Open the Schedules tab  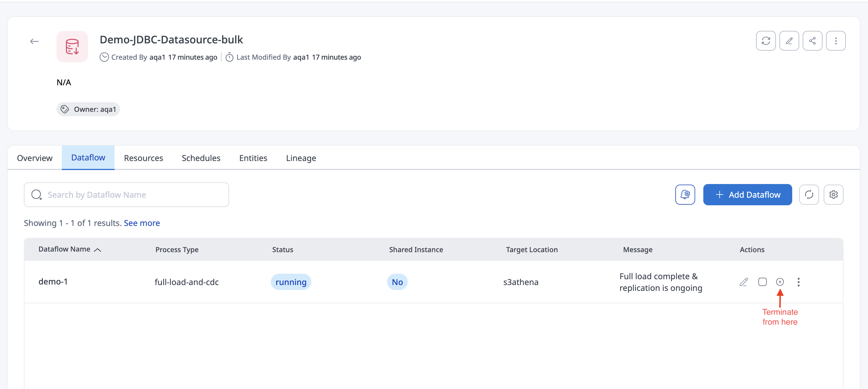(201, 158)
